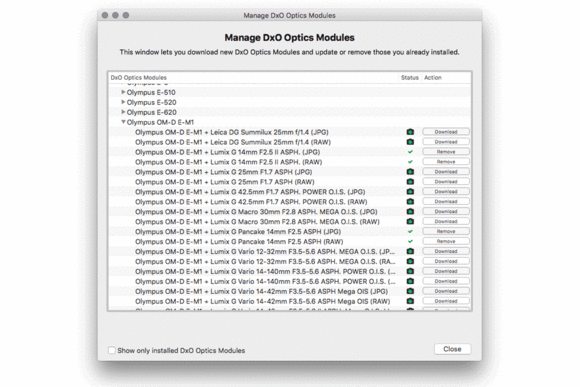Click the Olympus OM-D E-M1 tree label

[x=160, y=122]
